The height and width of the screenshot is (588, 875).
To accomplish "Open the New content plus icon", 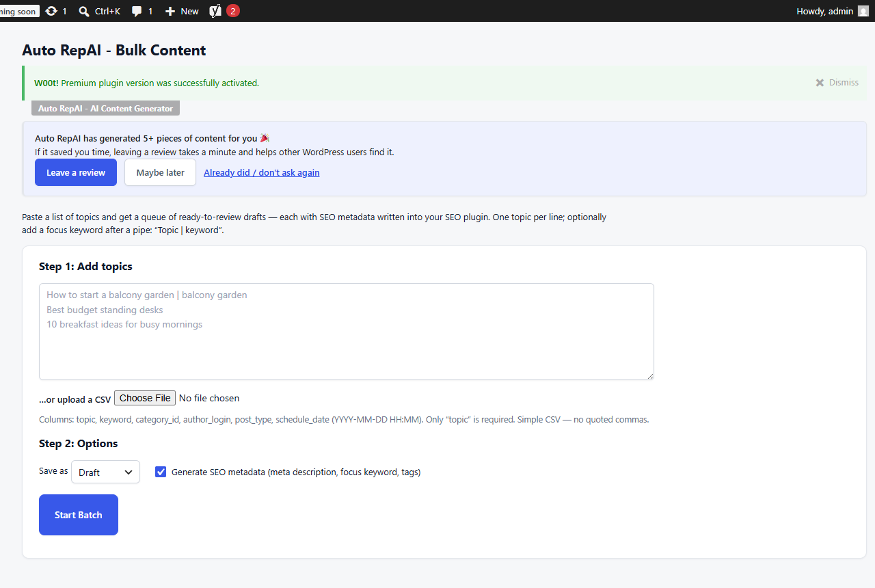I will click(170, 11).
